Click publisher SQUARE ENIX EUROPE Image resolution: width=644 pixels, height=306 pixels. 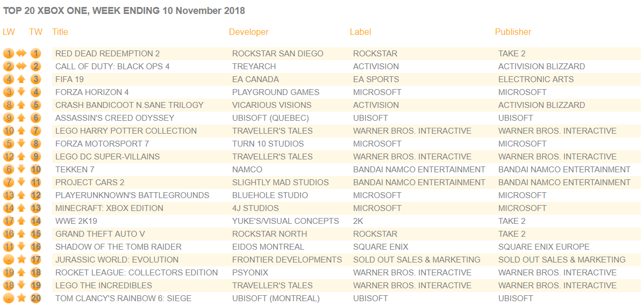click(544, 247)
